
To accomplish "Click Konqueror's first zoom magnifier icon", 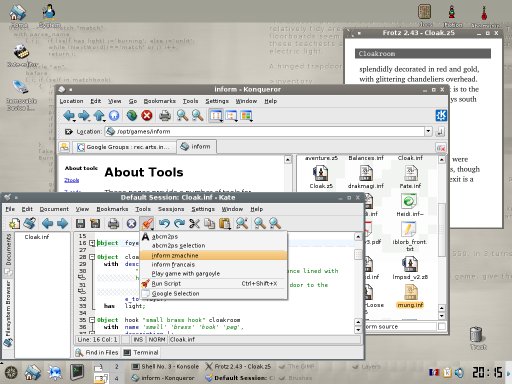I will (182, 116).
